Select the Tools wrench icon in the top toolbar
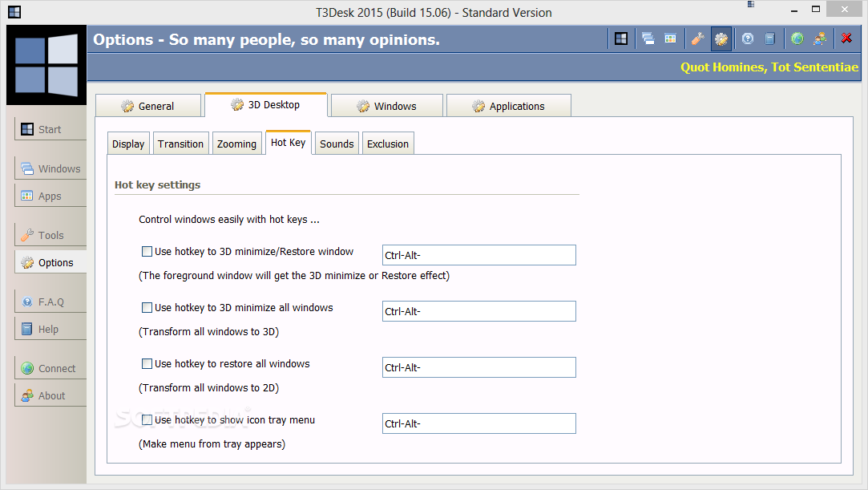This screenshot has width=868, height=490. coord(697,38)
